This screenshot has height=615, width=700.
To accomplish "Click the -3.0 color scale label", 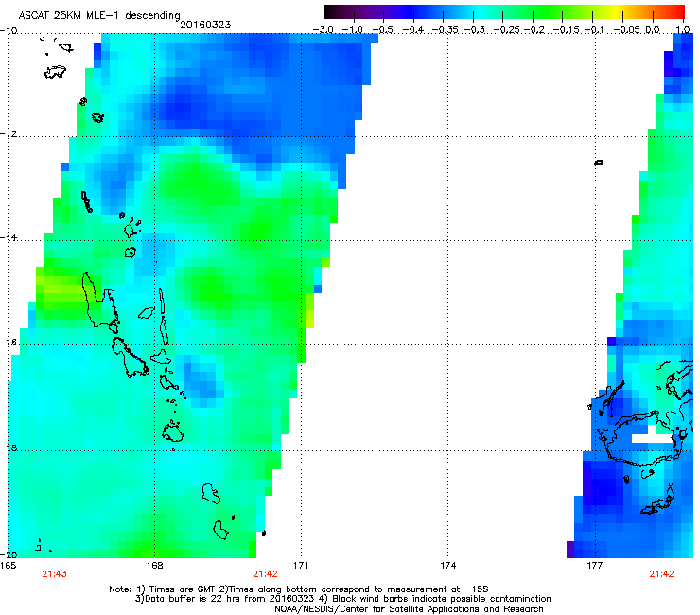I will click(324, 30).
